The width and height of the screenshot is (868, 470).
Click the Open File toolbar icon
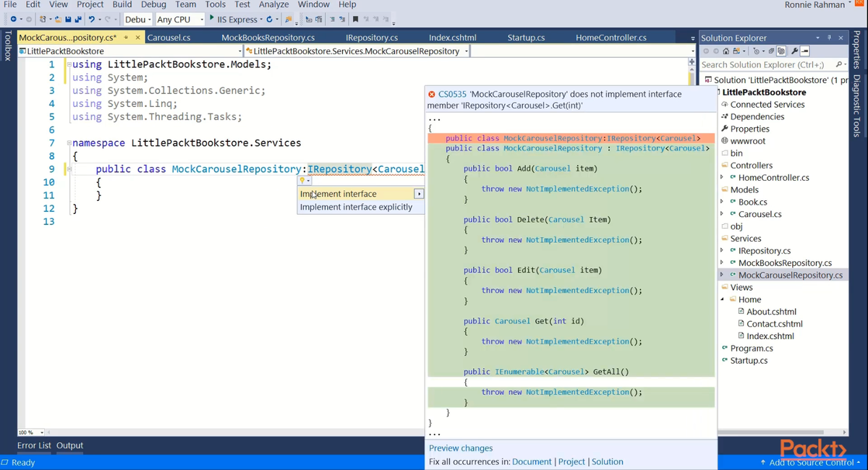(58, 19)
